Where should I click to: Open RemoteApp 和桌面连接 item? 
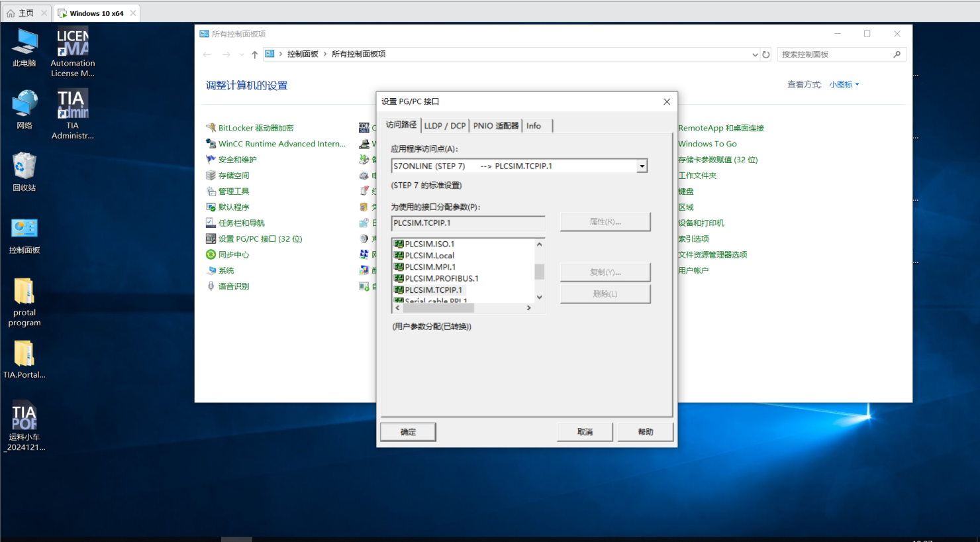pyautogui.click(x=720, y=128)
